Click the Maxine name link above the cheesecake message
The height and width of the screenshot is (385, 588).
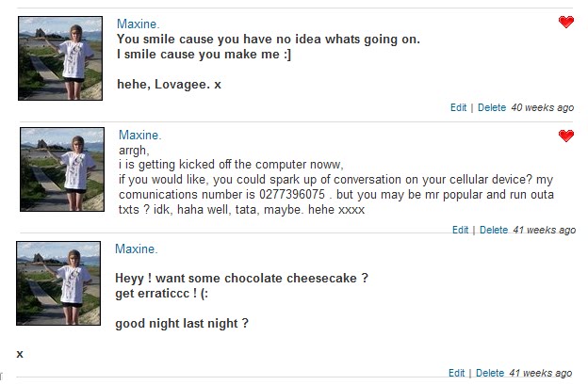(136, 249)
